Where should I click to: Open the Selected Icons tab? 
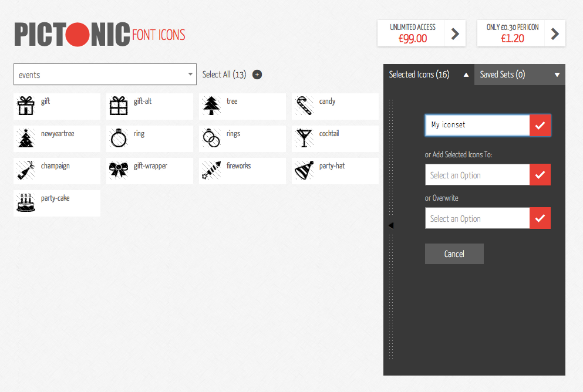[x=420, y=75]
